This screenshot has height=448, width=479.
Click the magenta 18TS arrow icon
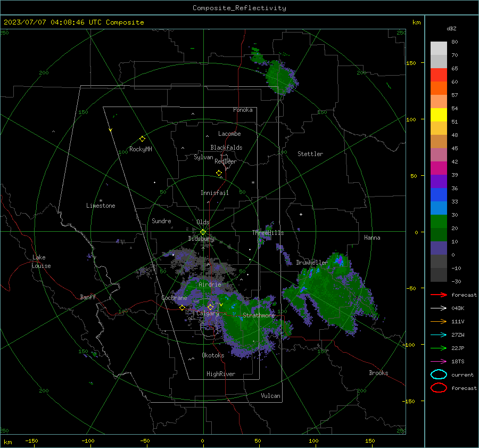(439, 362)
